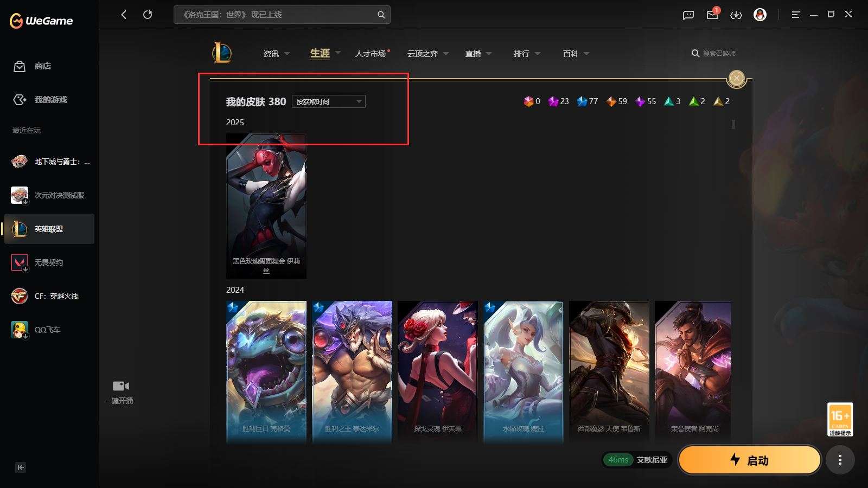Expand the arrow next to 云顶之弈
This screenshot has width=868, height=488.
pyautogui.click(x=446, y=54)
